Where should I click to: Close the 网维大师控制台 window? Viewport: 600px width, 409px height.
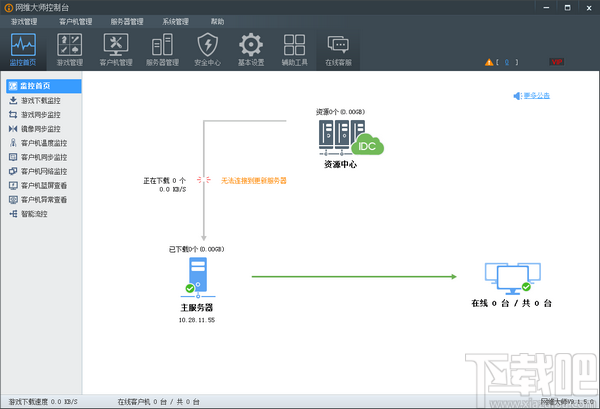[x=589, y=8]
